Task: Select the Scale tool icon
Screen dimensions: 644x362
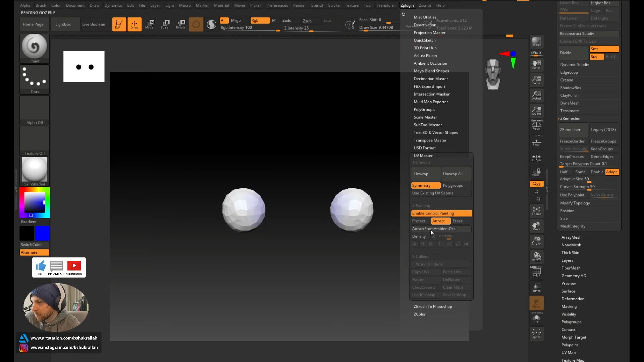Action: (165, 24)
